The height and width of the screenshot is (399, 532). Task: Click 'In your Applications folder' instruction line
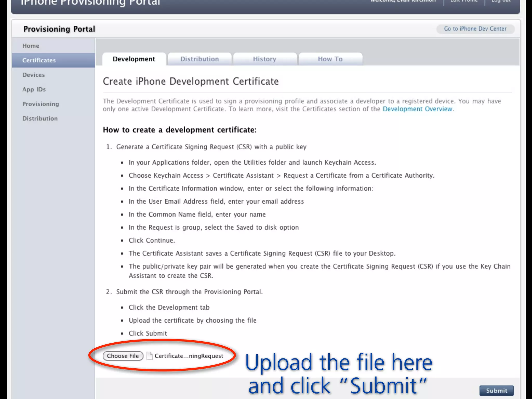click(252, 162)
